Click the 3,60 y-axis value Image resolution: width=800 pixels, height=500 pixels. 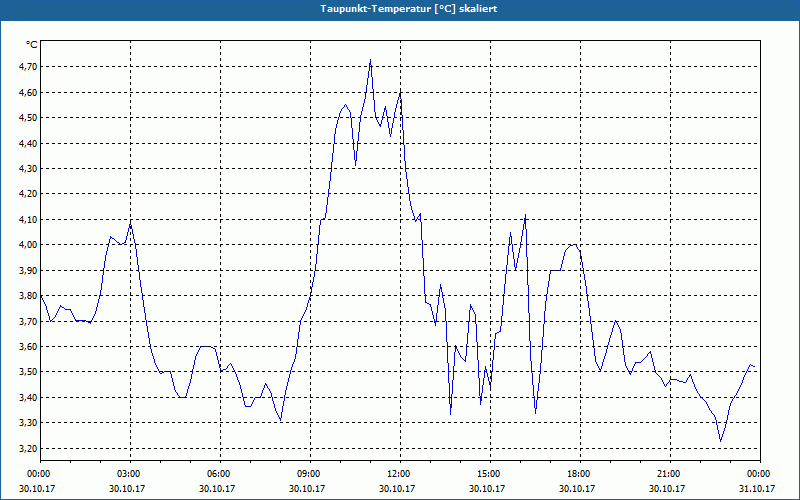click(28, 347)
